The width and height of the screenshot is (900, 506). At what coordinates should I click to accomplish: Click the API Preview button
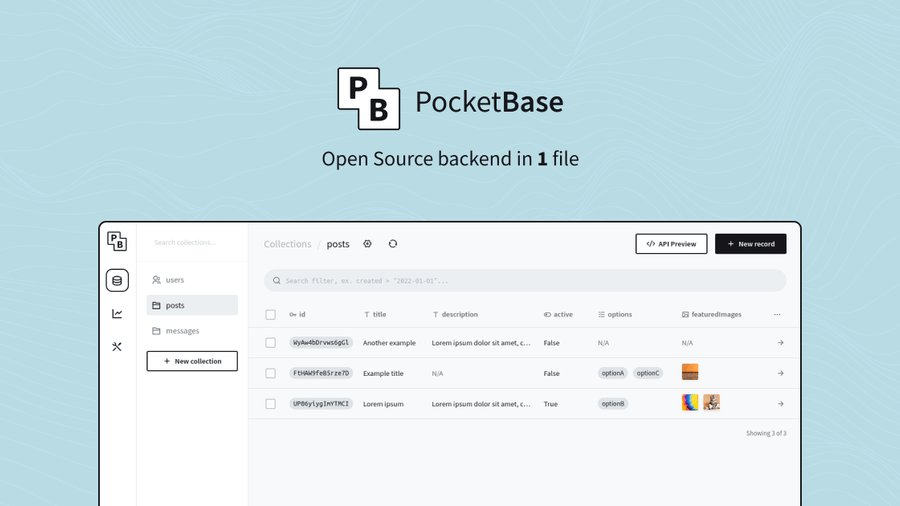(671, 244)
